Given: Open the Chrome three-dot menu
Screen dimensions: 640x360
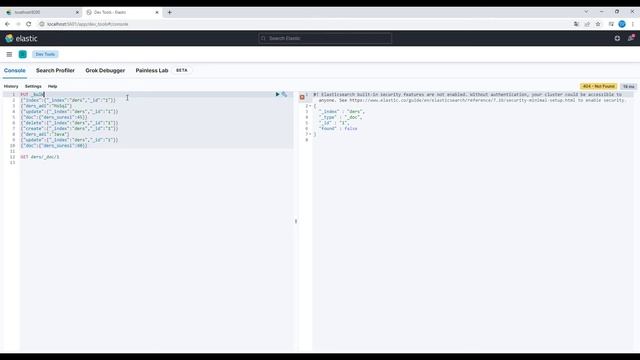Looking at the screenshot, I should point(633,24).
